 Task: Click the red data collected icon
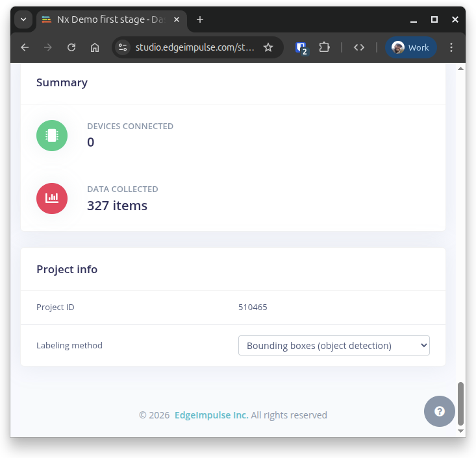[52, 199]
